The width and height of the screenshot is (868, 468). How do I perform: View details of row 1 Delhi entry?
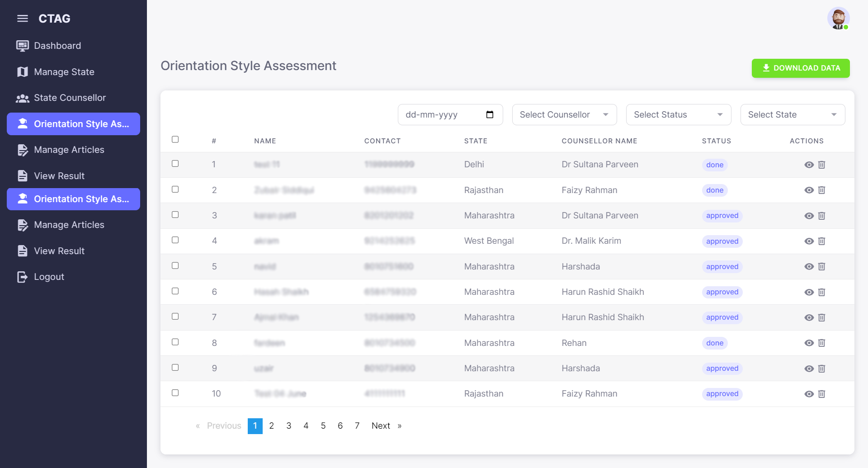pyautogui.click(x=809, y=165)
